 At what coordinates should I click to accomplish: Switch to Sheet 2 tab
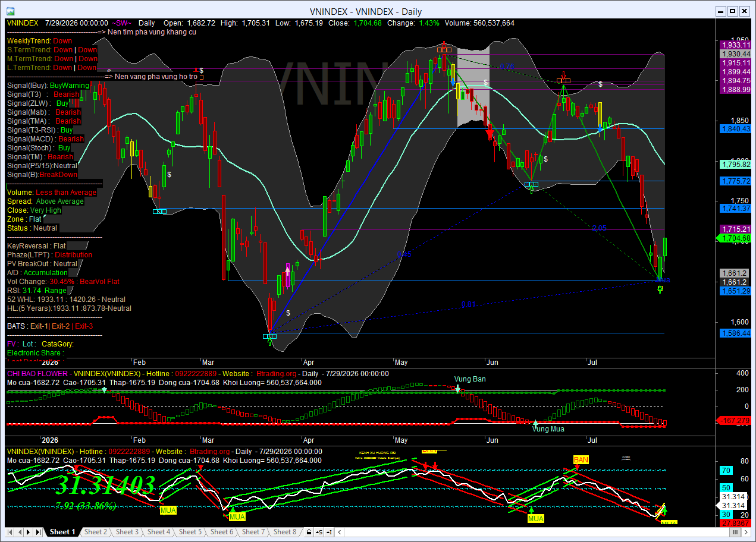pyautogui.click(x=95, y=532)
